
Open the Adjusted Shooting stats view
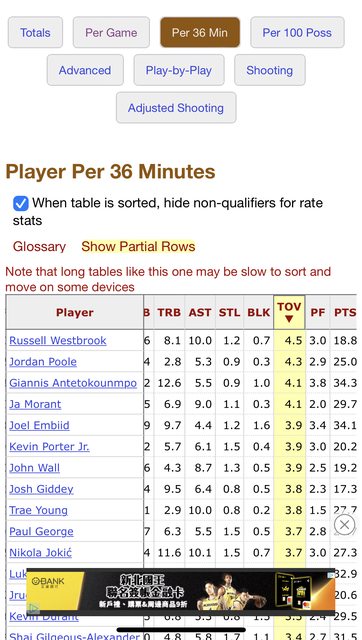click(x=176, y=108)
